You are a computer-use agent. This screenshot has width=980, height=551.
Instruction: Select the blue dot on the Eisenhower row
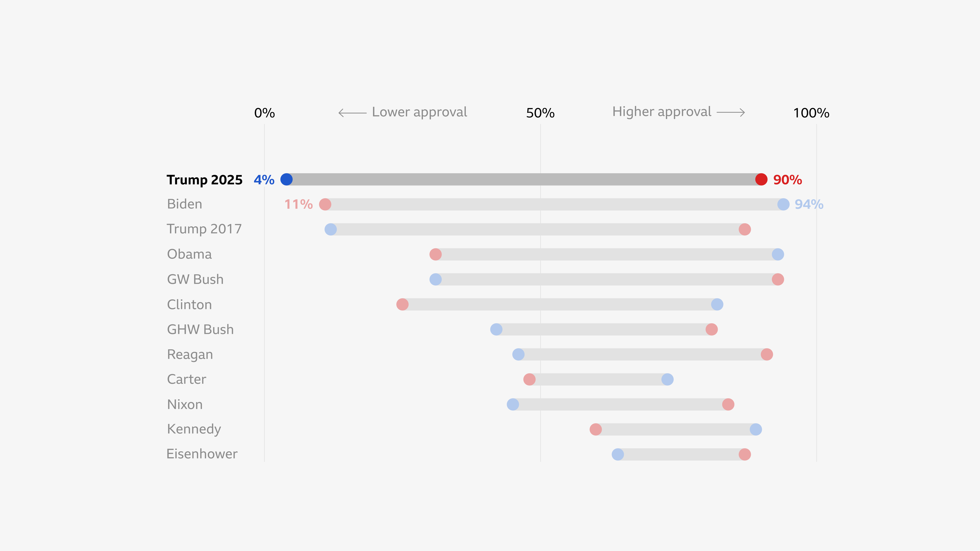pos(618,454)
